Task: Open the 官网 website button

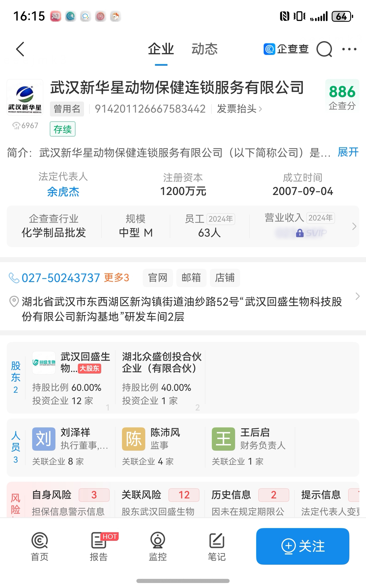Action: click(158, 278)
